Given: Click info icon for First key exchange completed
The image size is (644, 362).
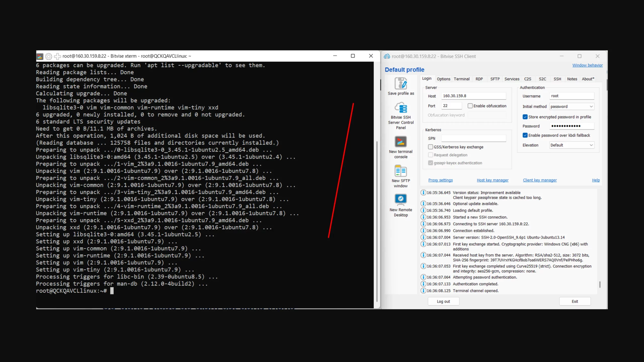Looking at the screenshot, I should click(423, 266).
